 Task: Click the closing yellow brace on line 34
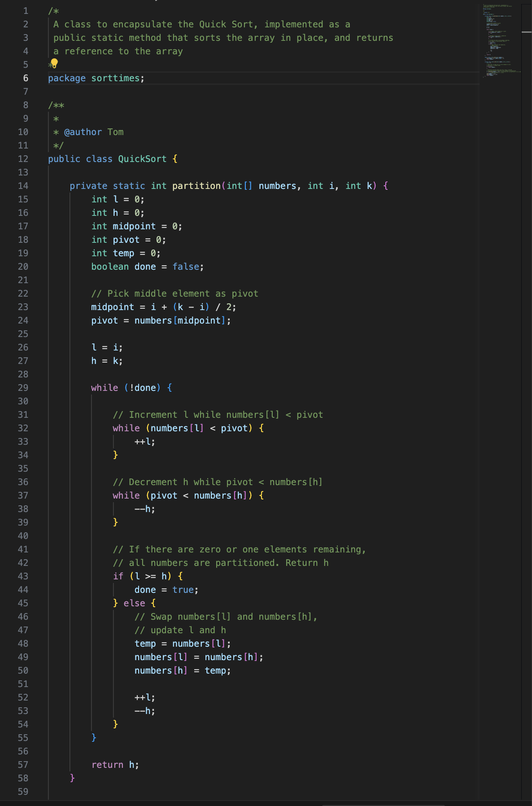(x=115, y=455)
